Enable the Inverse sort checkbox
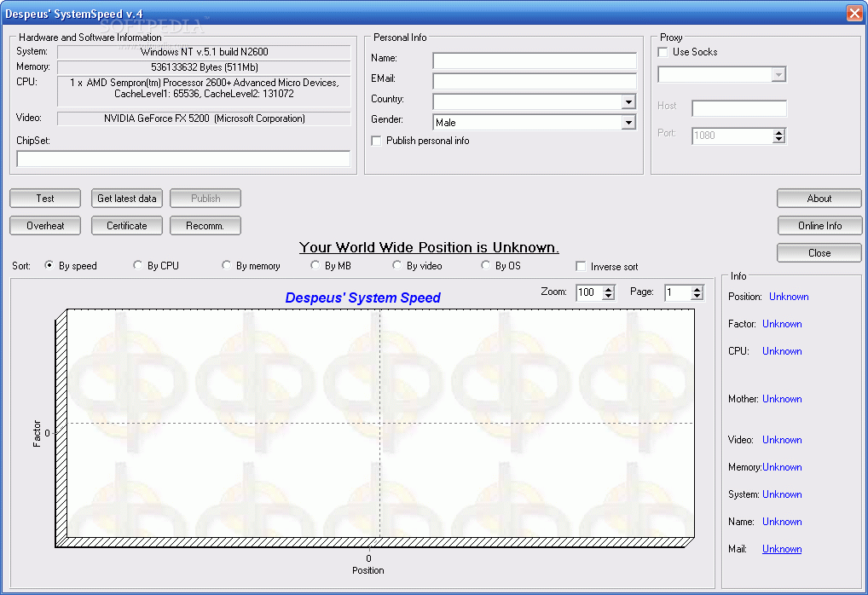The height and width of the screenshot is (595, 868). (581, 266)
